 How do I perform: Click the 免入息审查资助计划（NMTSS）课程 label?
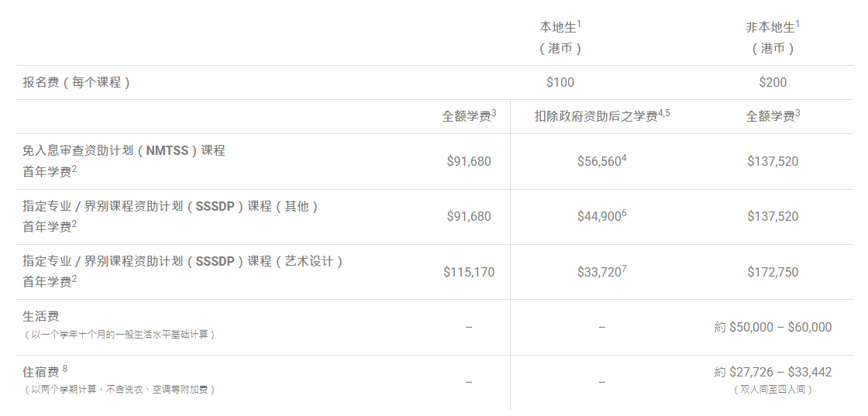[124, 150]
